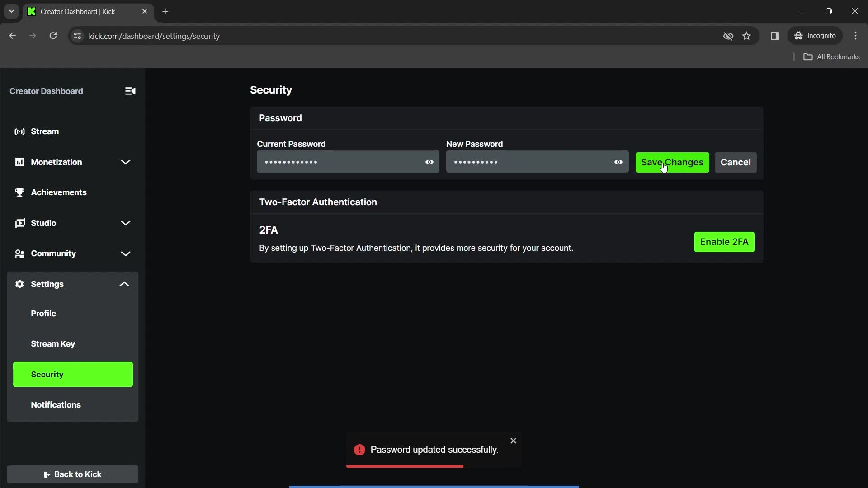This screenshot has height=488, width=868.
Task: Toggle new password visibility eye icon
Action: click(x=618, y=162)
